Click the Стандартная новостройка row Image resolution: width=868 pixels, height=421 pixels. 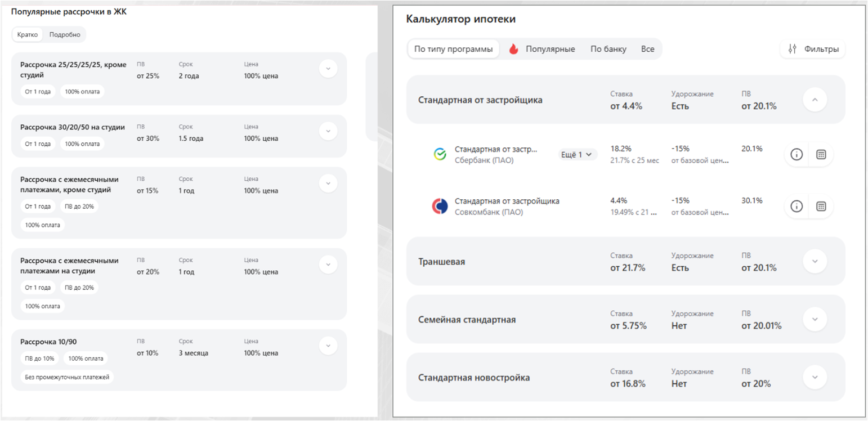click(625, 377)
